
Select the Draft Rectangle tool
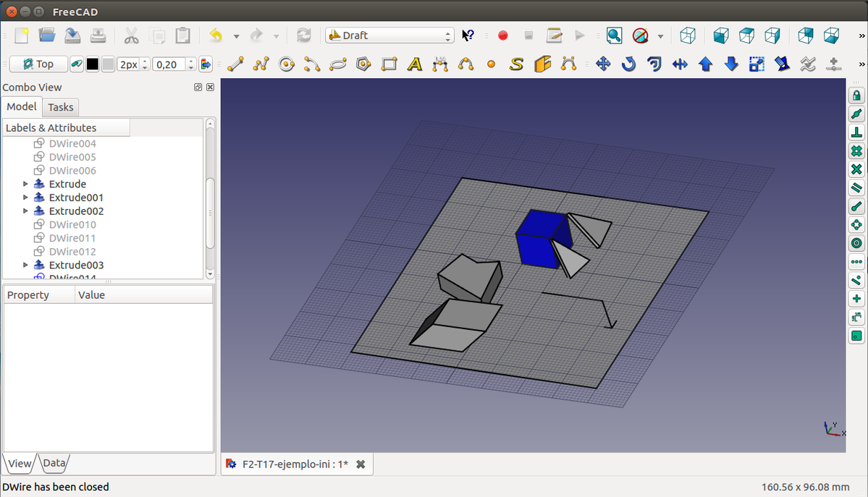tap(389, 64)
